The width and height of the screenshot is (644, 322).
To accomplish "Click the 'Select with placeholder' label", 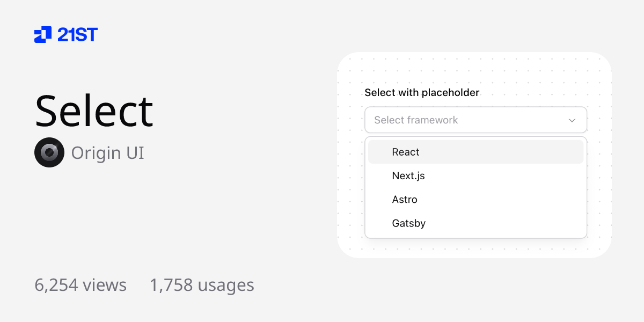I will [422, 93].
